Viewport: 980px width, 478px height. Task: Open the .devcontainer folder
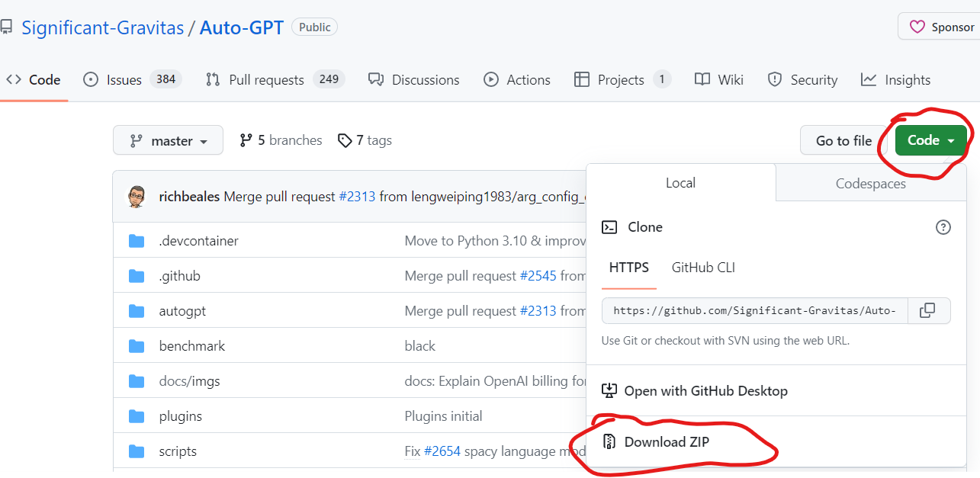[198, 241]
